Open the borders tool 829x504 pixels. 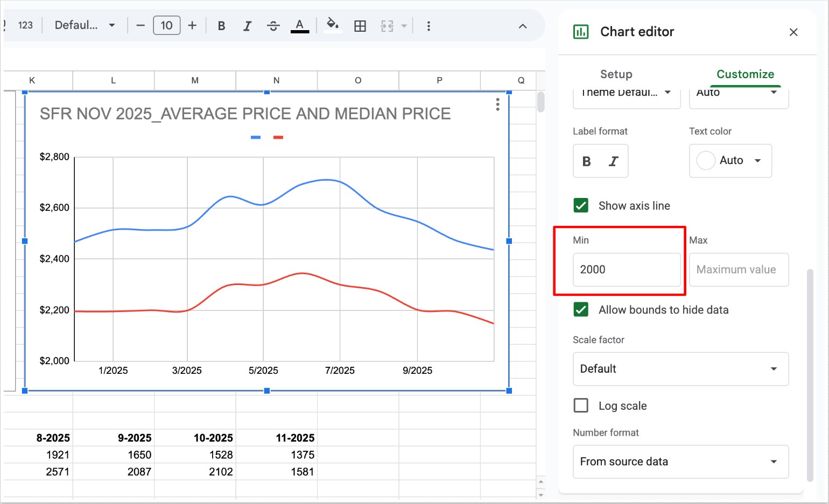pyautogui.click(x=360, y=26)
